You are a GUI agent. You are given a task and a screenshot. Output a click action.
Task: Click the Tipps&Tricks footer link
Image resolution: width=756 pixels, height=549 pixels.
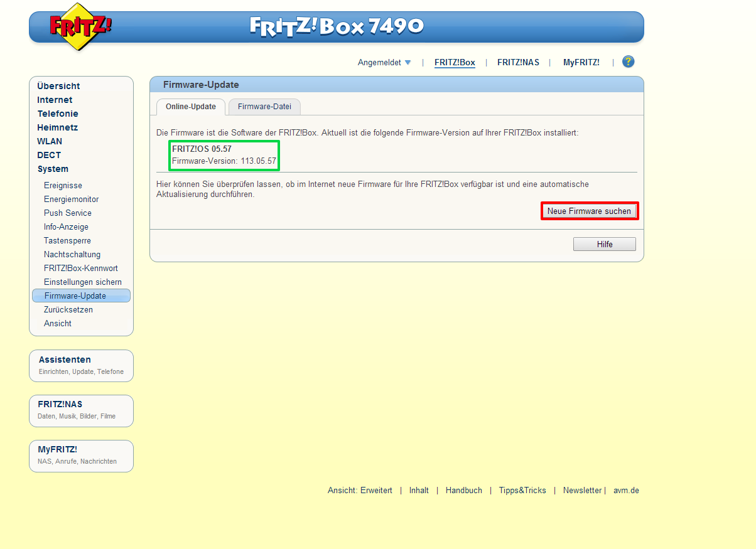[522, 491]
